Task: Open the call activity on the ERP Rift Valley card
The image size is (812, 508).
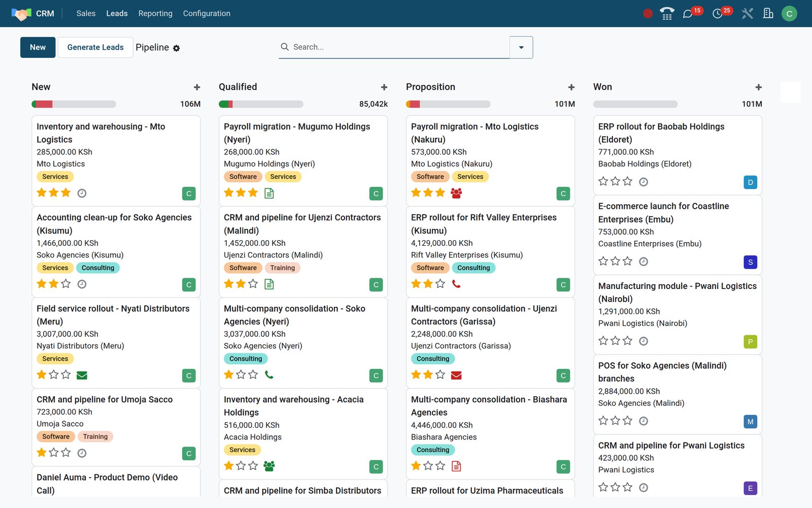Action: tap(456, 284)
